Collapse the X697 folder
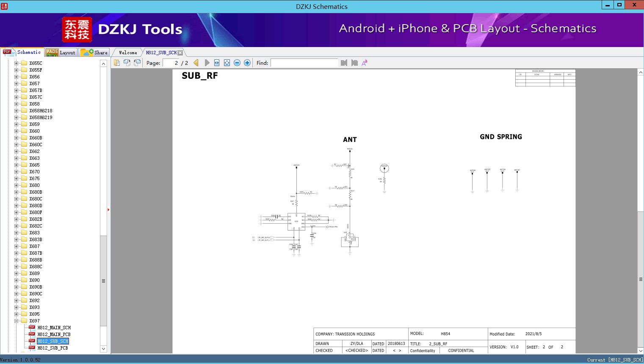Viewport: 644px width, 364px height. pyautogui.click(x=16, y=321)
